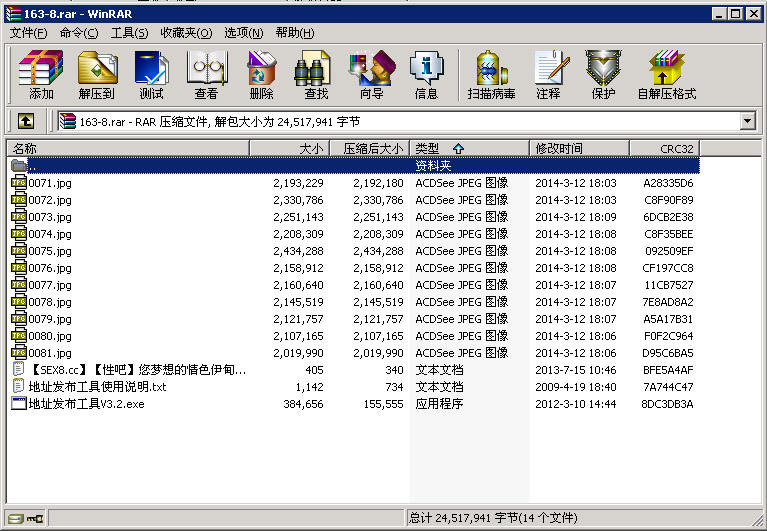Launch the 向导 (Wizard) toolbar icon
Viewport: 767px width, 531px height.
tap(372, 67)
